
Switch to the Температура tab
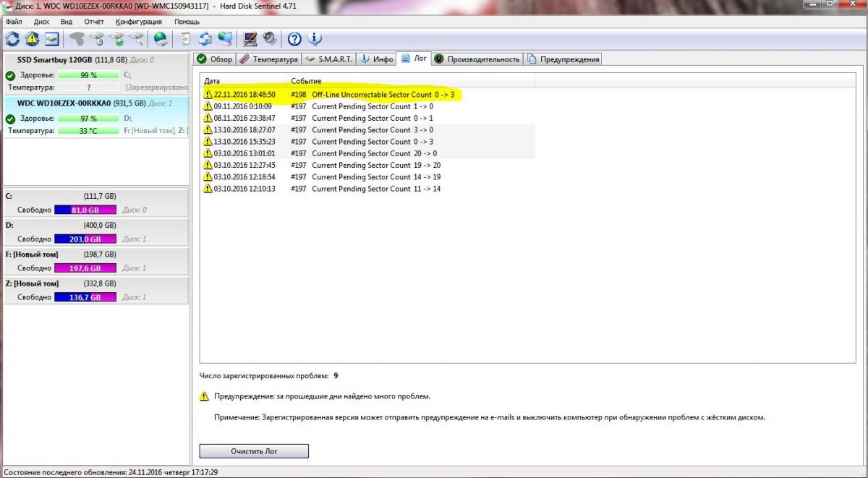268,59
